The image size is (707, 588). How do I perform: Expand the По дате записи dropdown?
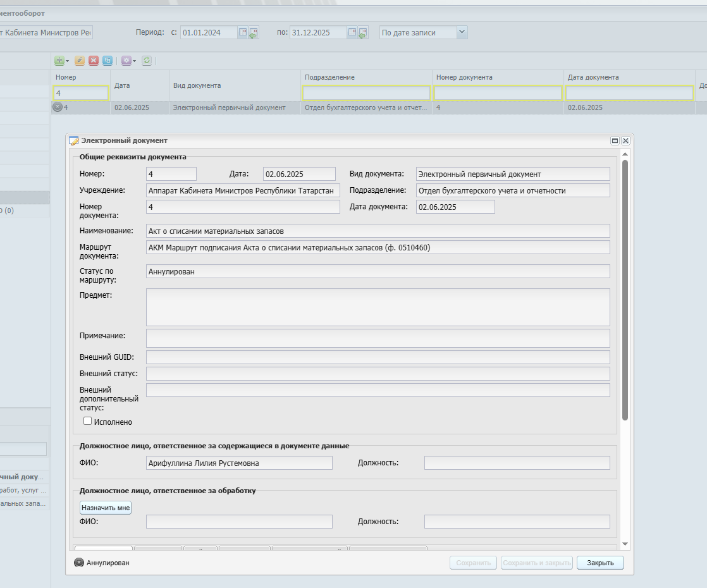[x=462, y=32]
